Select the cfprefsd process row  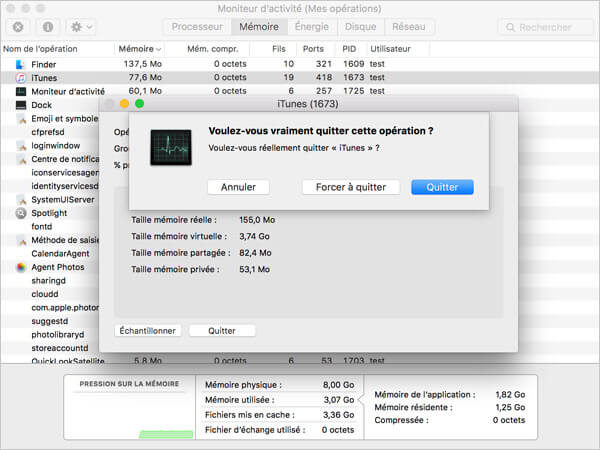50,132
